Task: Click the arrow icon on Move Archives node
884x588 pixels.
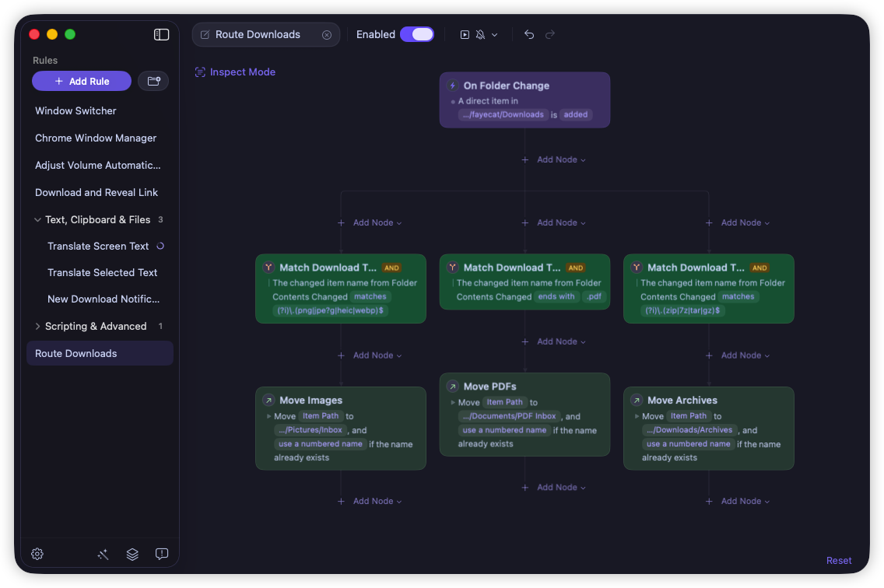Action: 637,401
